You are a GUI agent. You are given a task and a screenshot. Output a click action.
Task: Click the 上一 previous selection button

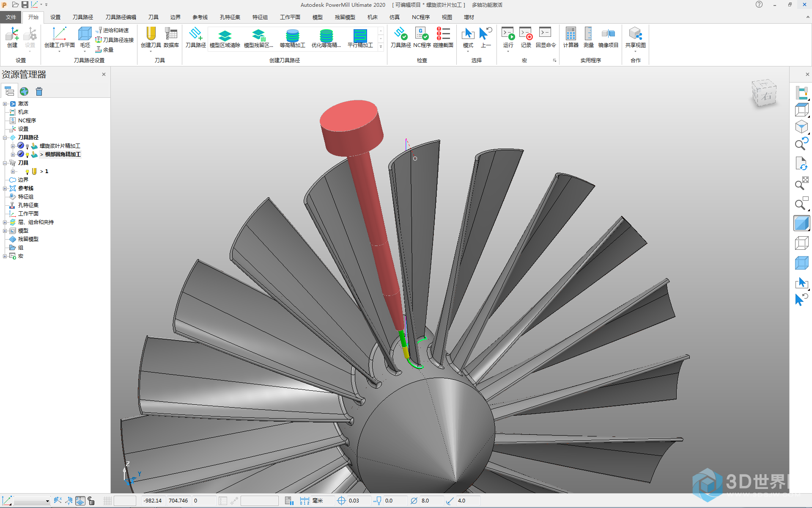point(486,37)
